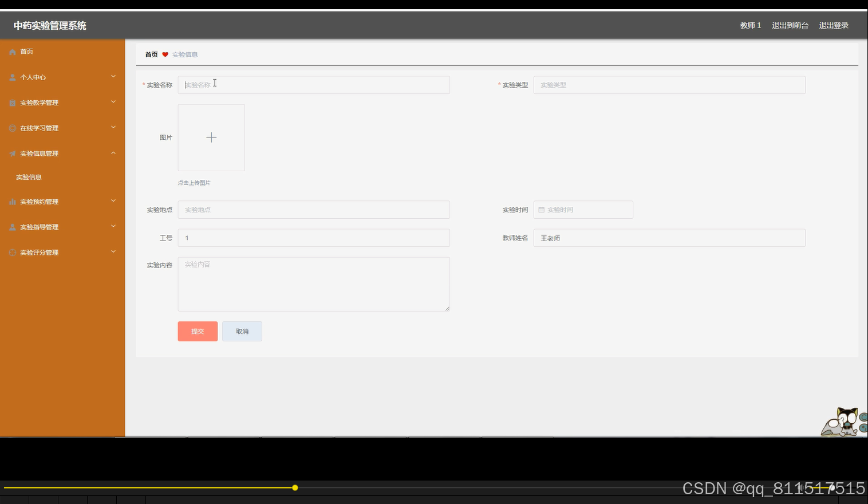Expand the 实验预约管理 chevron

coord(113,200)
